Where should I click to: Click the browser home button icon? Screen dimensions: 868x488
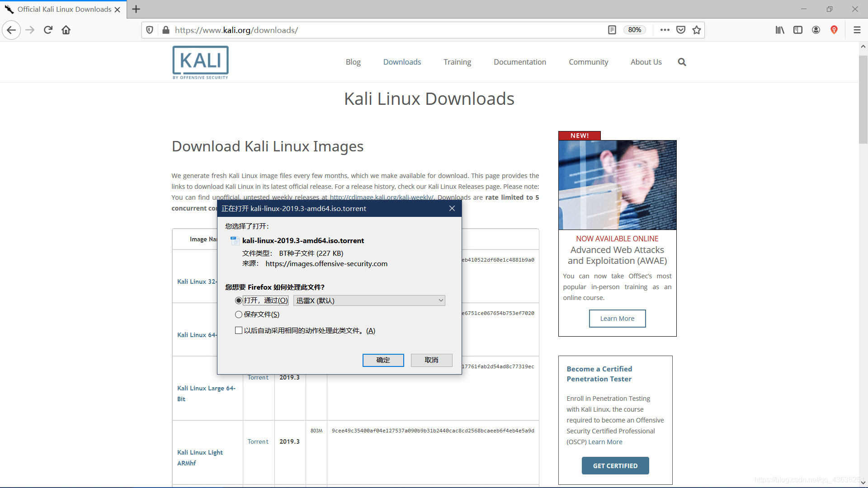click(x=66, y=30)
